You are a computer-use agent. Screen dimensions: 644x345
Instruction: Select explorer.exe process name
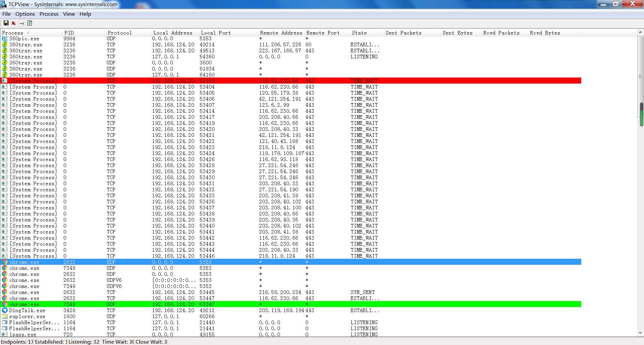click(27, 316)
